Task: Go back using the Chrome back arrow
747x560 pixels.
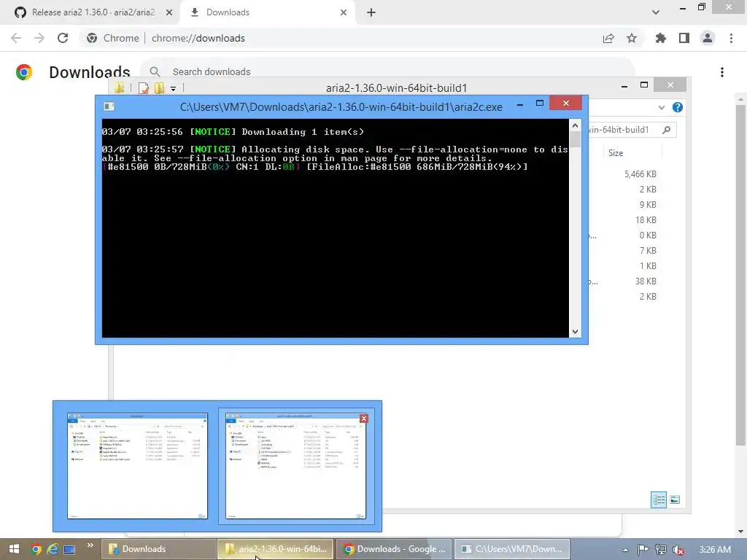Action: (16, 38)
